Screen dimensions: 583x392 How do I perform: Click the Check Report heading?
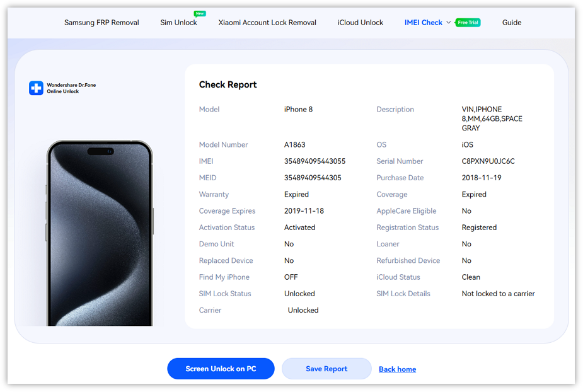pyautogui.click(x=228, y=85)
